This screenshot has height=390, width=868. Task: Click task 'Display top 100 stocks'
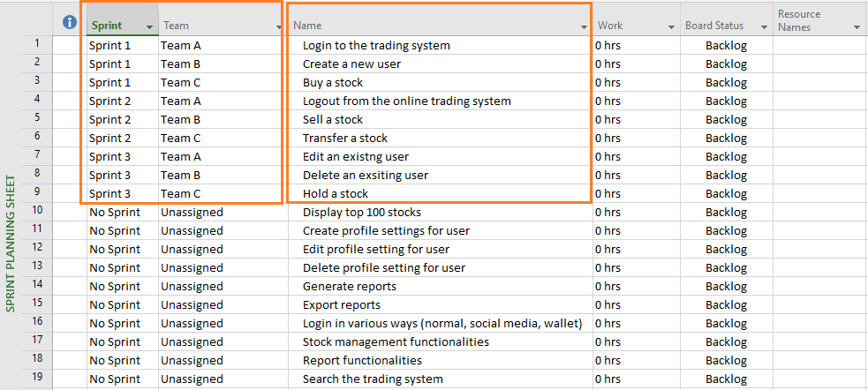(362, 213)
